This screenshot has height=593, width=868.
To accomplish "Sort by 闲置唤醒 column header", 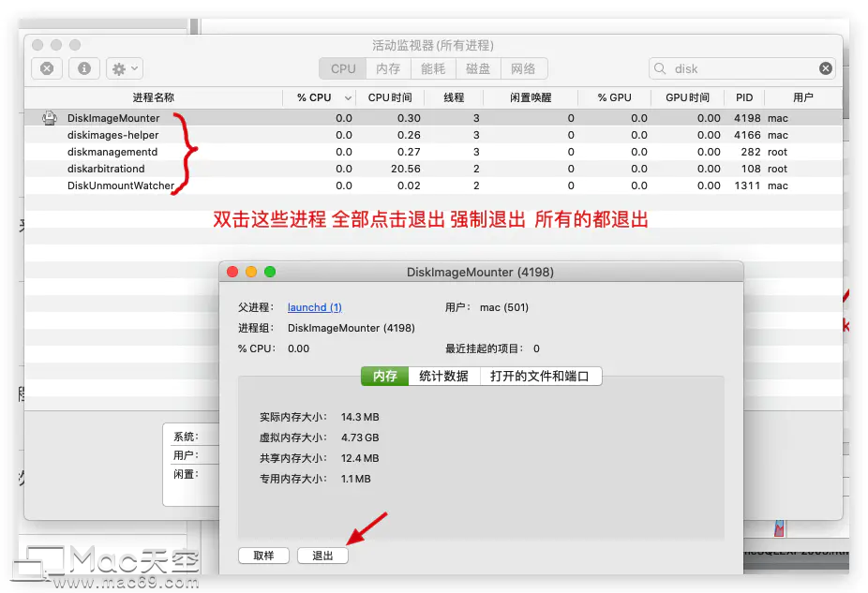I will 531,97.
